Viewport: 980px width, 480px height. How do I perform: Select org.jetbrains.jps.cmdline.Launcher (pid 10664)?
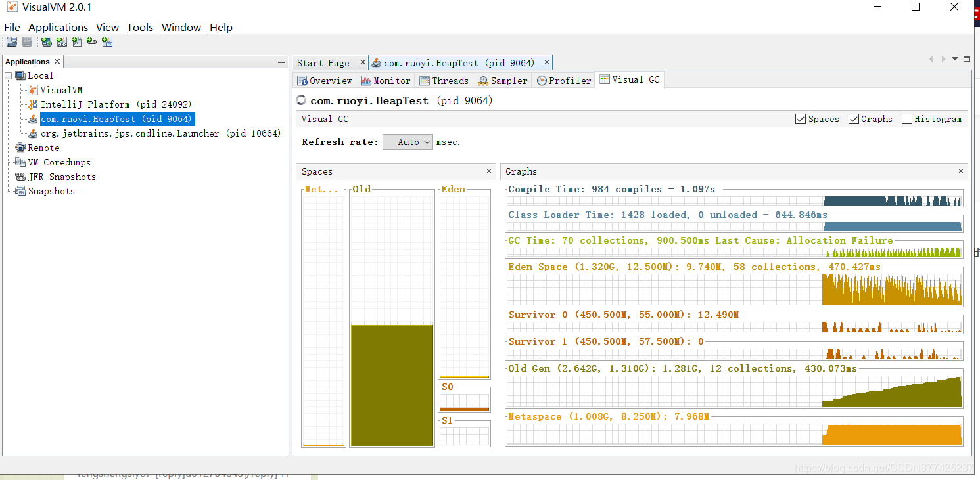(x=160, y=133)
